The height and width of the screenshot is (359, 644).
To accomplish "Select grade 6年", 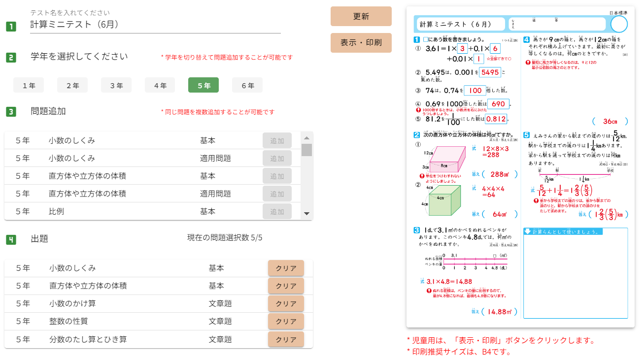I will 247,85.
